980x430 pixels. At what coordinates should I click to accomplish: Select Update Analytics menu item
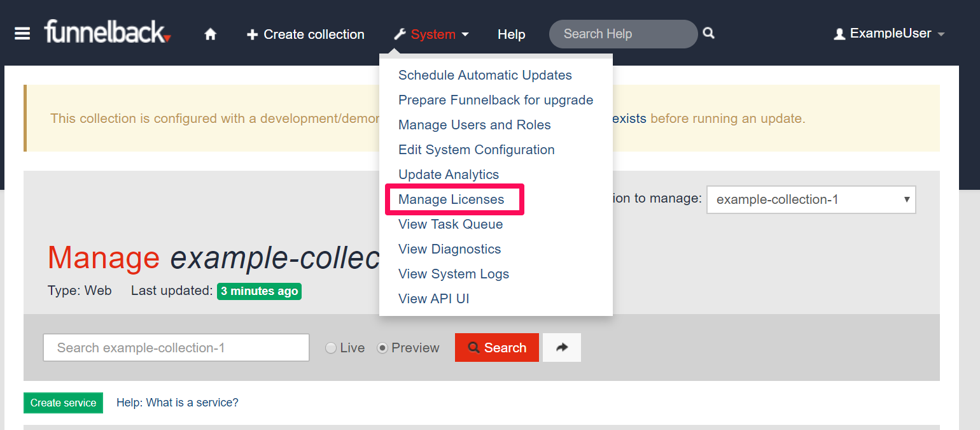tap(449, 175)
